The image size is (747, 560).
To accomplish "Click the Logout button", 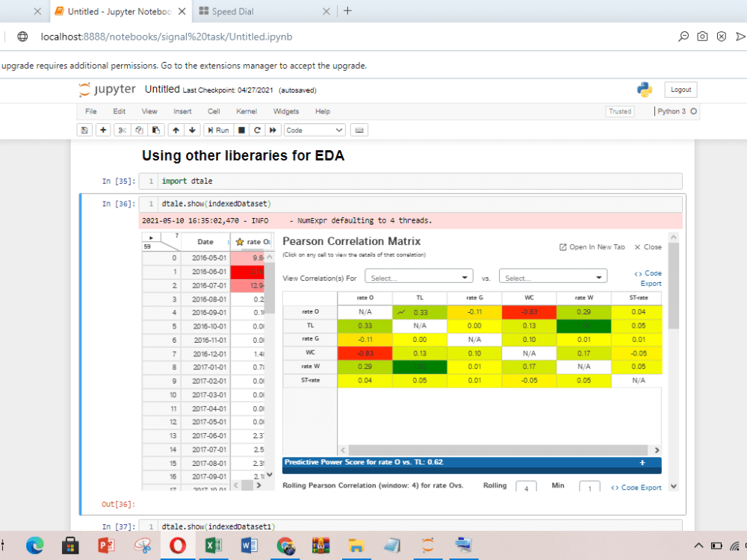I will (680, 89).
